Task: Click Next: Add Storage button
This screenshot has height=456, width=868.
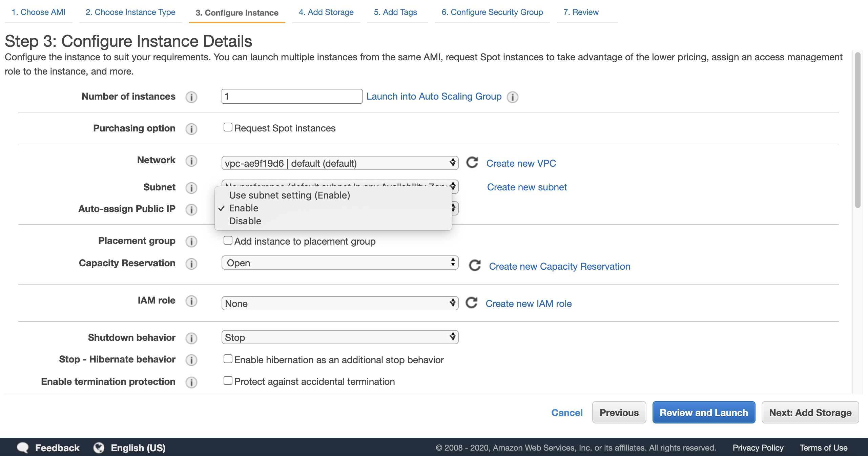Action: [x=810, y=413]
